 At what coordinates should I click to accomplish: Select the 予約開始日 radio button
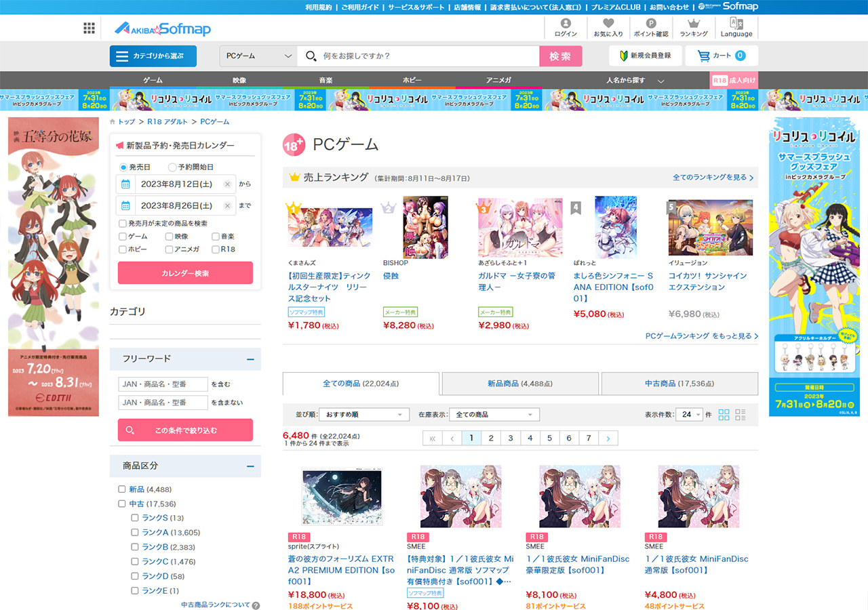coord(172,167)
